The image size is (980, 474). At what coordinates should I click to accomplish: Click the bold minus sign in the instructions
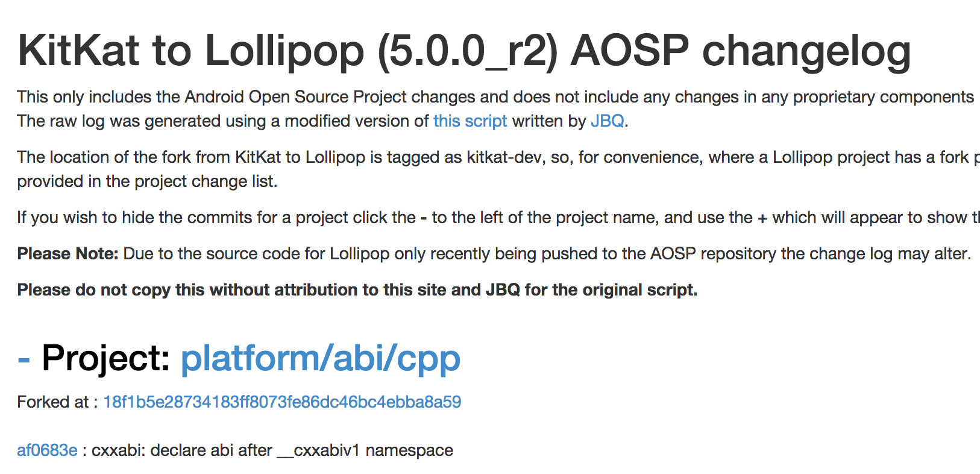424,218
